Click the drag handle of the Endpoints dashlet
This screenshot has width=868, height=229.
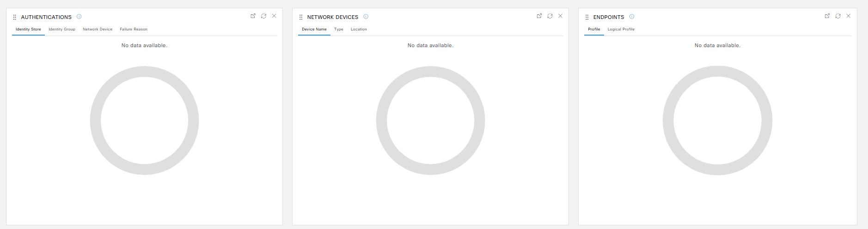pyautogui.click(x=587, y=17)
